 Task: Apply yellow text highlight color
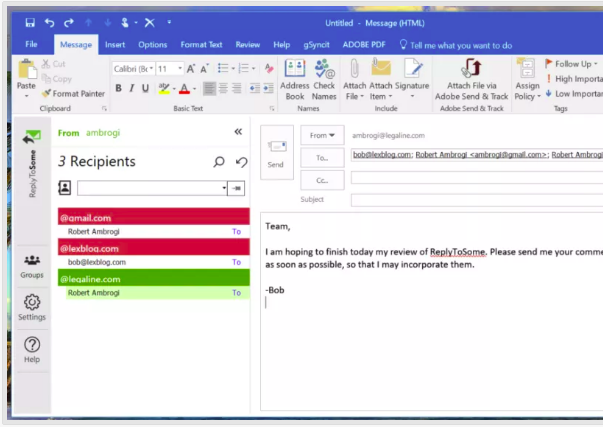point(164,88)
